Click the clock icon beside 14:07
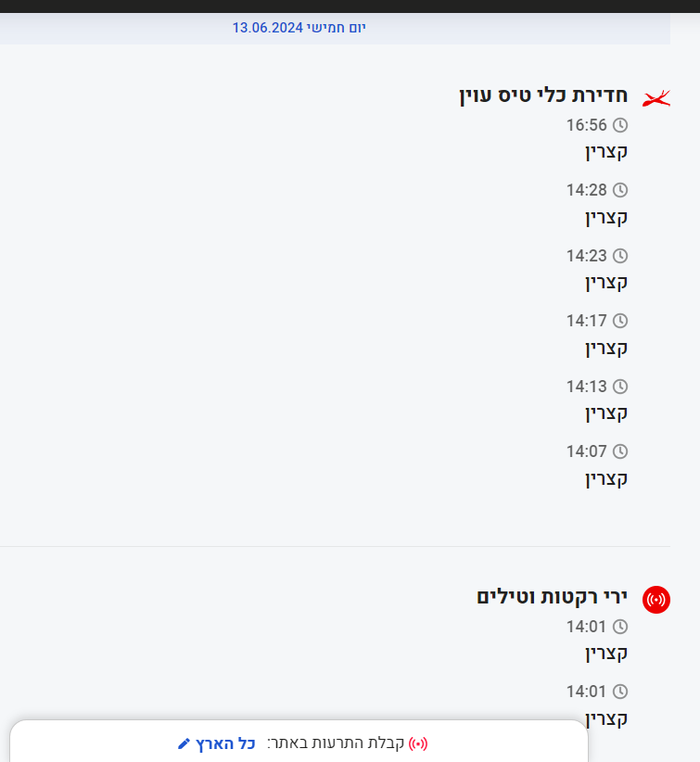This screenshot has height=762, width=700. pyautogui.click(x=620, y=451)
